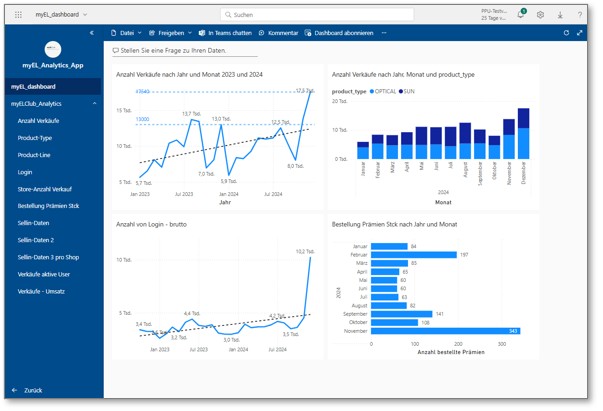Viewport: 603px width, 411px height.
Task: Expand the myEL_dashboard title dropdown
Action: click(85, 15)
